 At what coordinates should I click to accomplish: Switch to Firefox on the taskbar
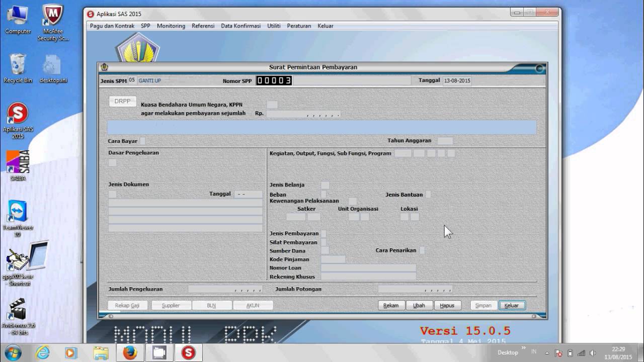click(130, 353)
